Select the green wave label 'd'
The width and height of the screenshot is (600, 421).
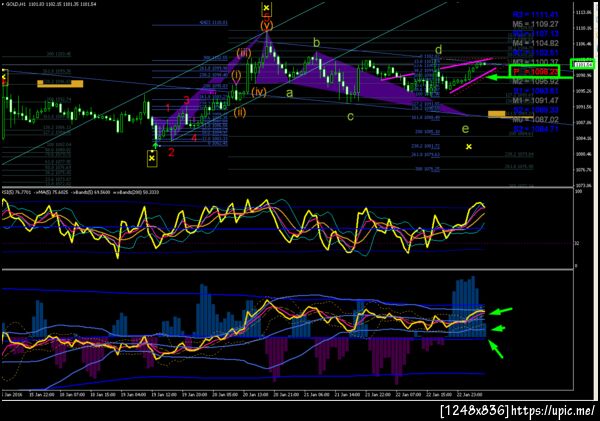click(x=439, y=49)
